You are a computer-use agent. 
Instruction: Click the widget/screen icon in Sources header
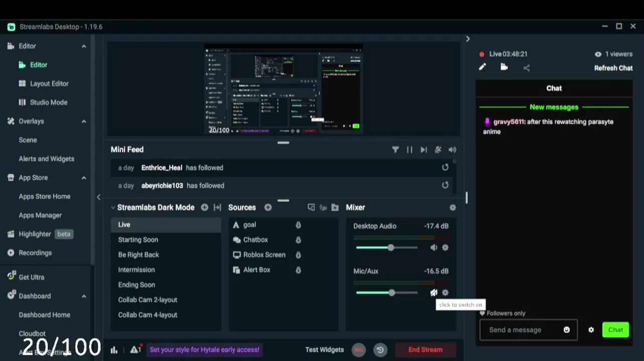pyautogui.click(x=311, y=207)
